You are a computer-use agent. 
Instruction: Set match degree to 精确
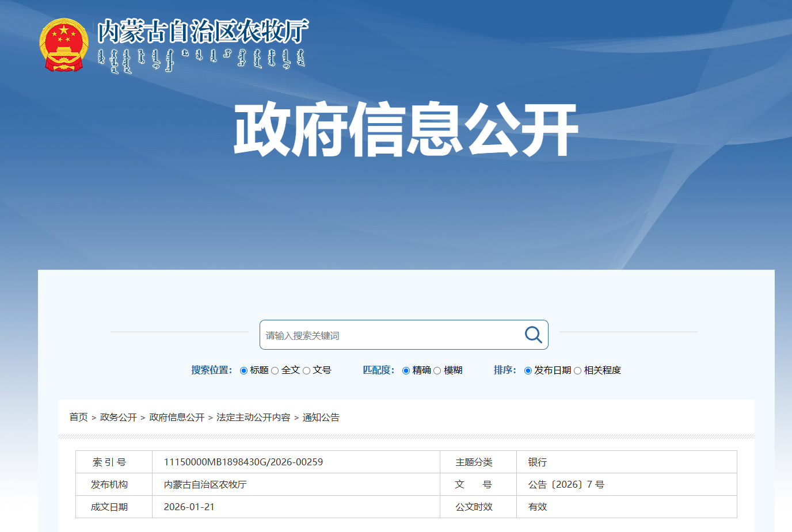(x=406, y=370)
